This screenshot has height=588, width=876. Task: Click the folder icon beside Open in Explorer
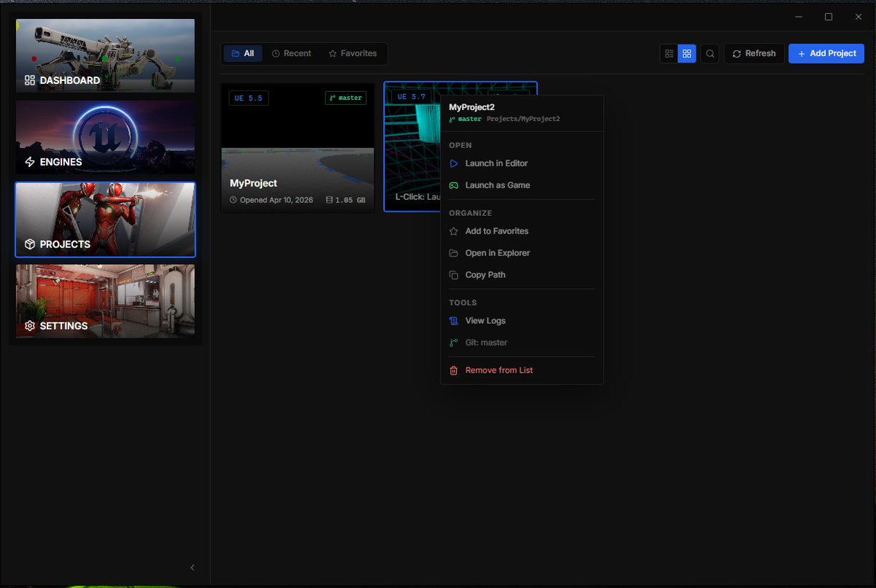tap(453, 253)
